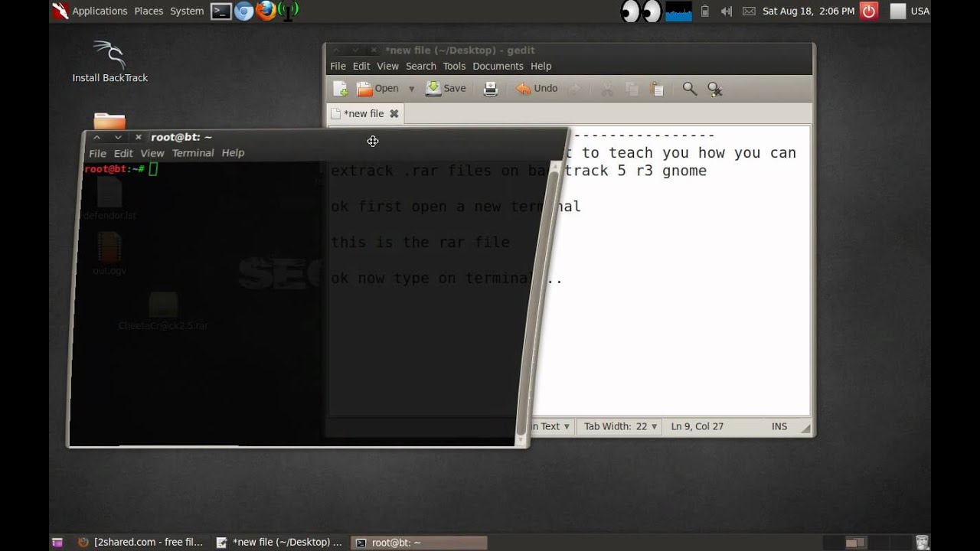The image size is (980, 551).
Task: Click the Redo arrow in gedit
Action: 574,89
